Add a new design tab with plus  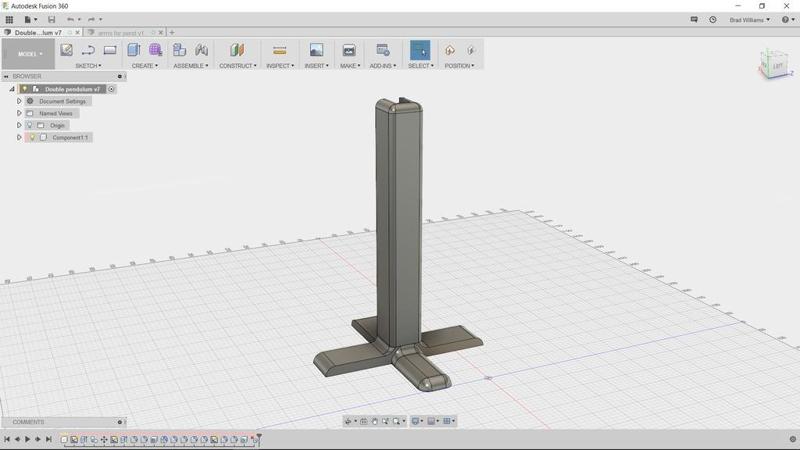pos(172,32)
